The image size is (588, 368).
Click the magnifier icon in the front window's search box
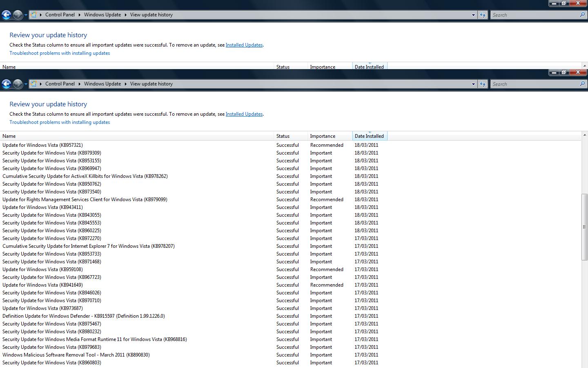(x=582, y=84)
